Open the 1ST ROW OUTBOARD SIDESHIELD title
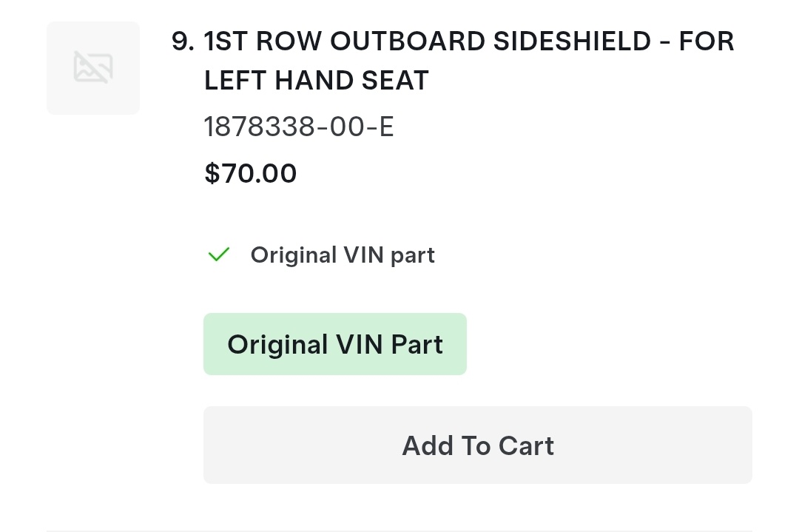This screenshot has height=532, width=799. coord(468,42)
